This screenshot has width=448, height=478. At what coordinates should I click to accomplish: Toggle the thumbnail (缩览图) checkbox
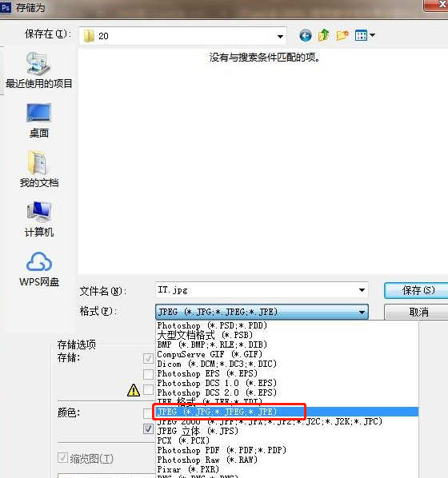63,457
